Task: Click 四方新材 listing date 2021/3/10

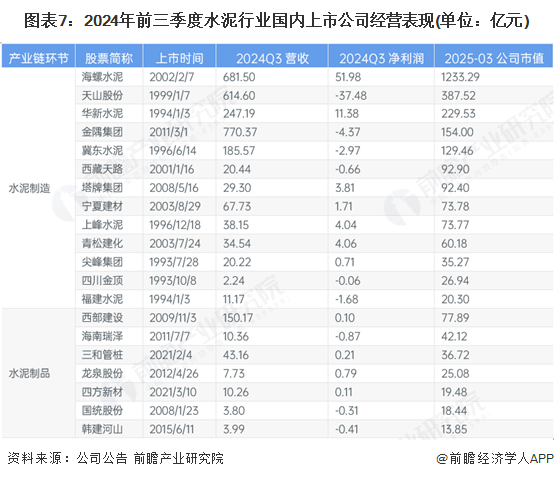Action: (173, 392)
